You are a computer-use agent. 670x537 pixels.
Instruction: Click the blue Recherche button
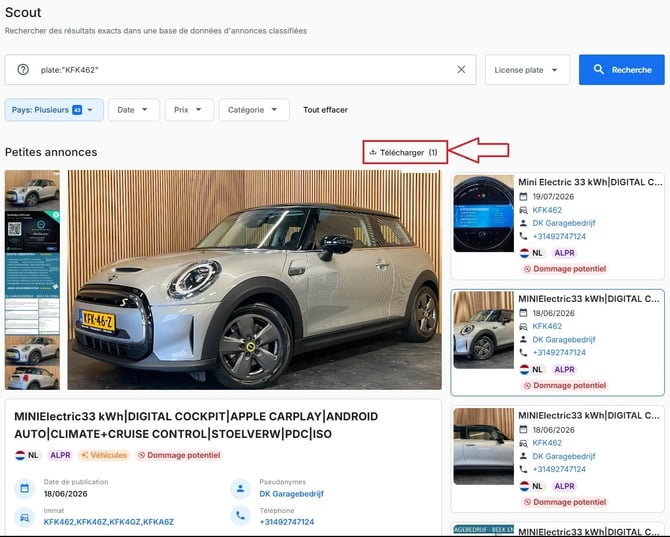pos(622,70)
